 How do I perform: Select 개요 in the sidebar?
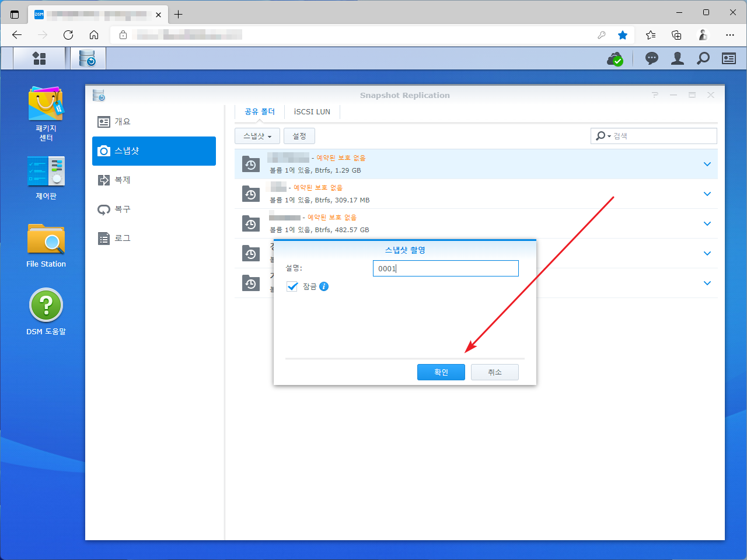(154, 122)
